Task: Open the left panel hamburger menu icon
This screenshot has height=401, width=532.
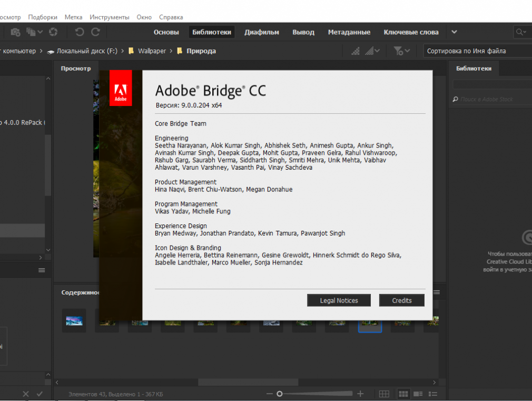Action: tap(42, 270)
